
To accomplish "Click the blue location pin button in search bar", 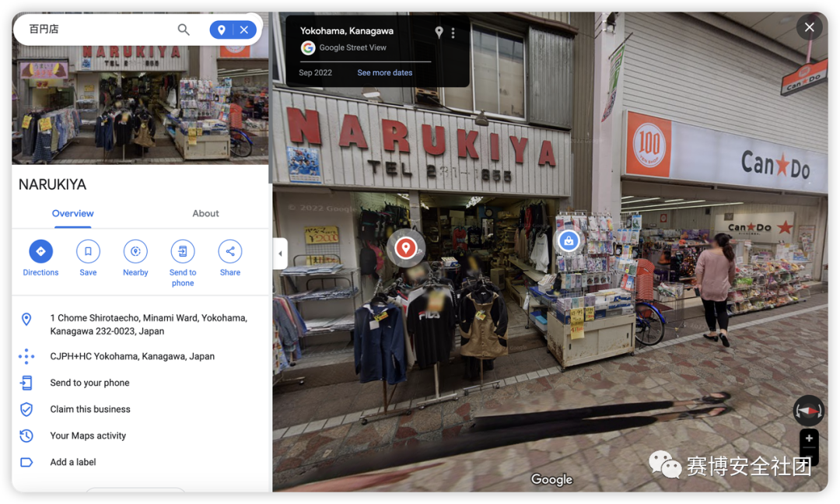I will click(221, 30).
